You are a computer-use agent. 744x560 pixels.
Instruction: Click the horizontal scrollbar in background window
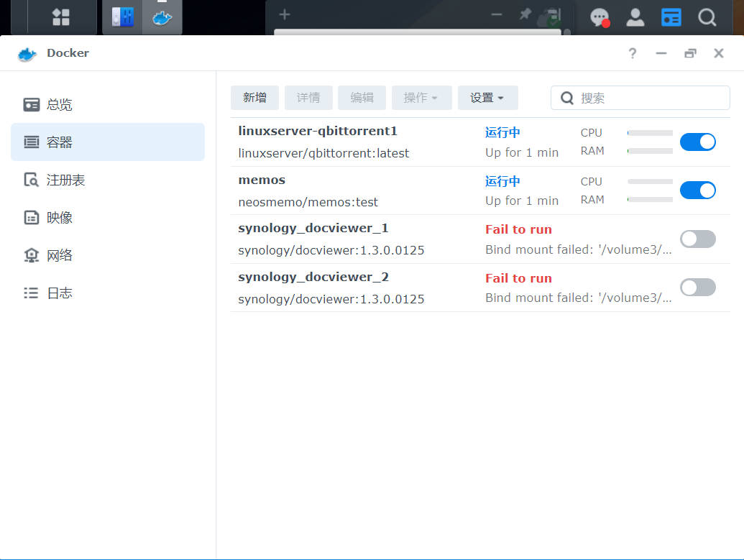click(x=418, y=32)
